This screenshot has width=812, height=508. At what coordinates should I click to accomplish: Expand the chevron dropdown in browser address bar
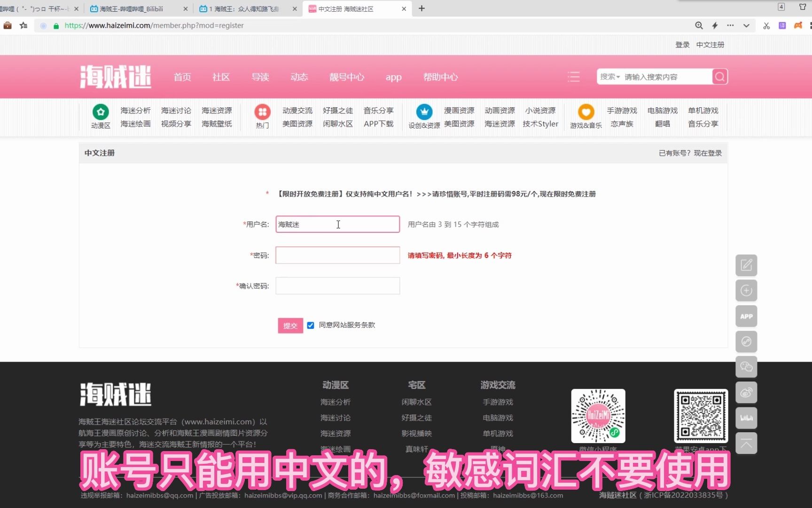click(746, 25)
